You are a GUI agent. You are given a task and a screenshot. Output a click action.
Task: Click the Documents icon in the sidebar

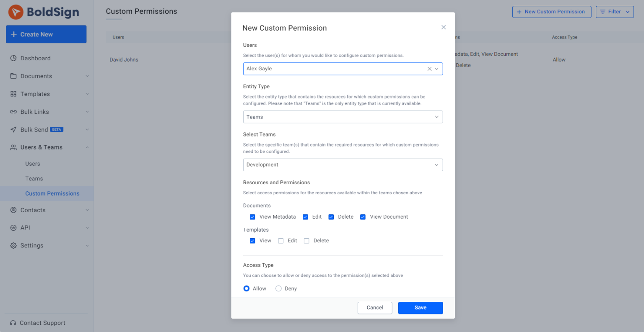tap(13, 76)
